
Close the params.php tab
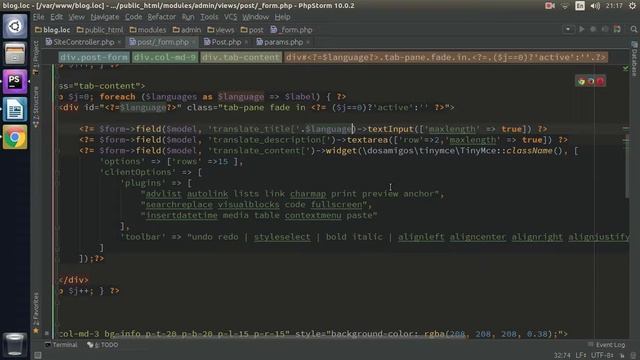pyautogui.click(x=308, y=42)
